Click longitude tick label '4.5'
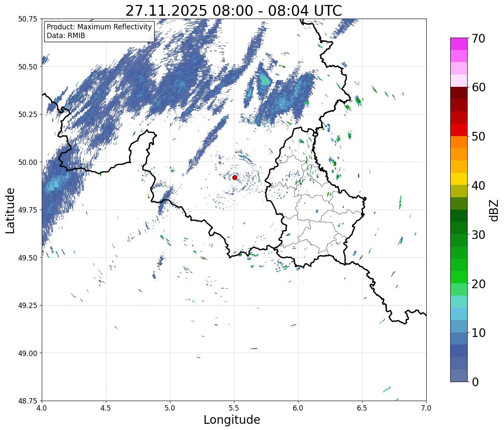 tap(106, 408)
